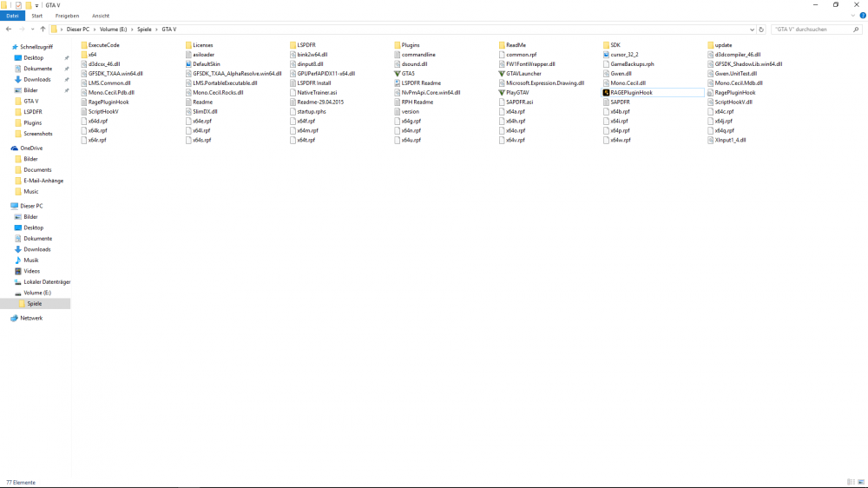868x488 pixels.
Task: Open the Plugins folder icon in file list
Action: click(397, 45)
